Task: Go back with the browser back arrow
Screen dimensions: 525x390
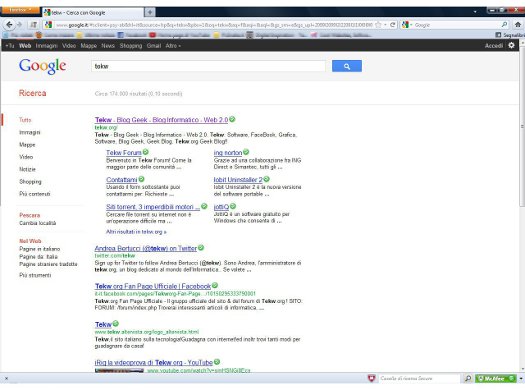Action: click(x=9, y=24)
